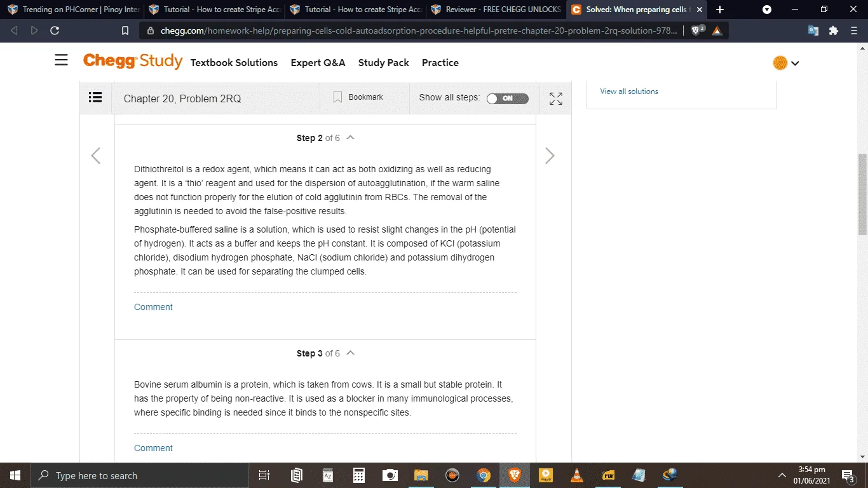Switch to second Tutorial Stripe Account tab

pos(356,10)
